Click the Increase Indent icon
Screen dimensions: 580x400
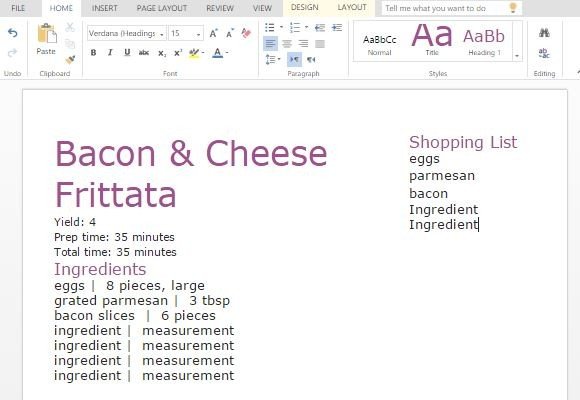tap(337, 27)
